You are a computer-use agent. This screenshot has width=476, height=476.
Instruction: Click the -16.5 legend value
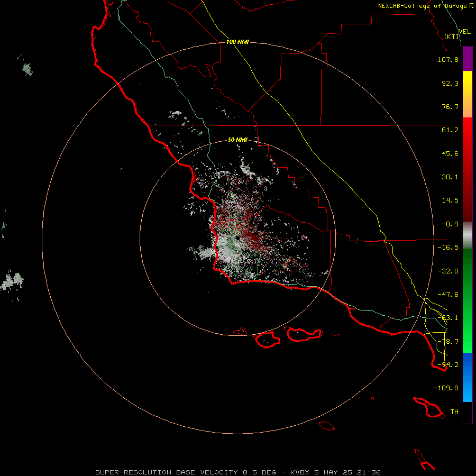448,248
